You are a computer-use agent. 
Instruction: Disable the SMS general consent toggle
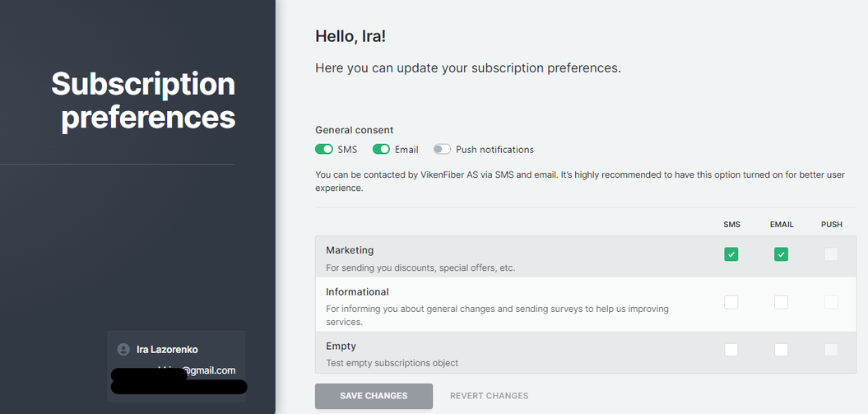click(x=323, y=150)
